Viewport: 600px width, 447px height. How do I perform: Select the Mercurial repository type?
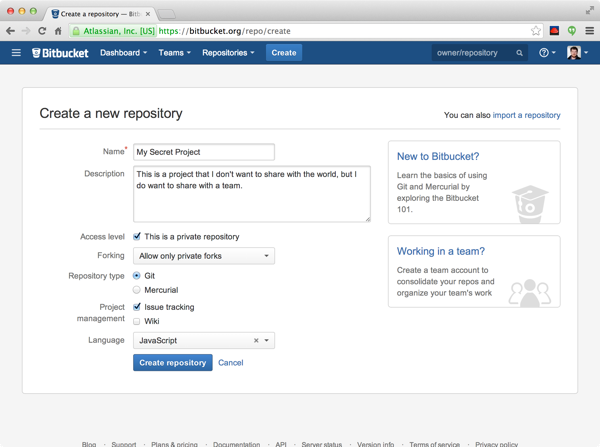click(137, 290)
